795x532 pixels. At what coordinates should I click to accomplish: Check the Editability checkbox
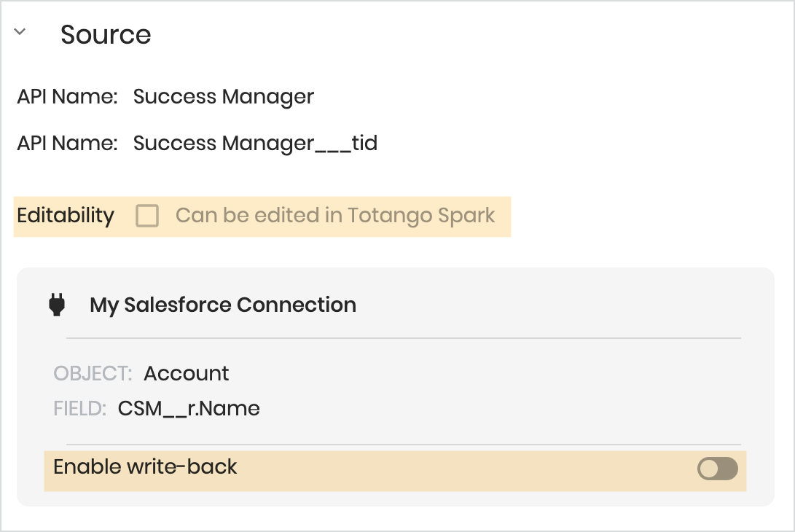[147, 216]
